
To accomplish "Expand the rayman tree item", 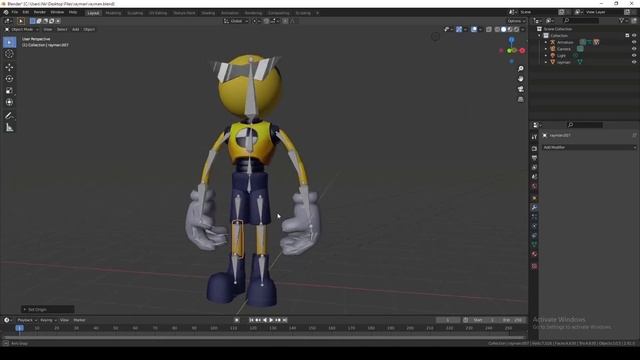I will point(546,62).
